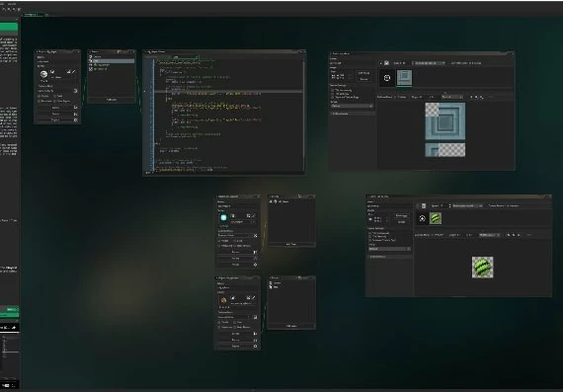Enable Tile Horizontally in tile sprite editor
The width and height of the screenshot is (563, 392).
coord(332,90)
